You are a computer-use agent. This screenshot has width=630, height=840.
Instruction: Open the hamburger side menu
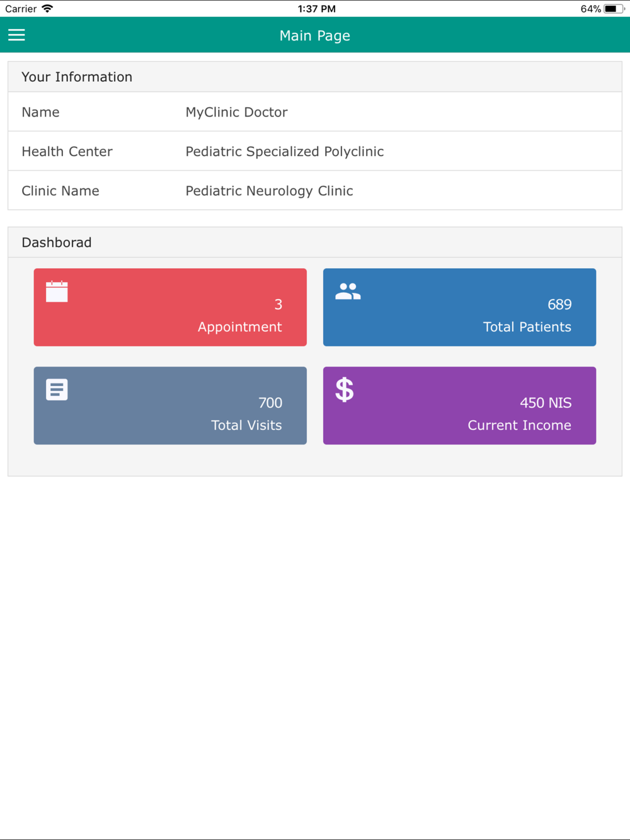[x=16, y=35]
